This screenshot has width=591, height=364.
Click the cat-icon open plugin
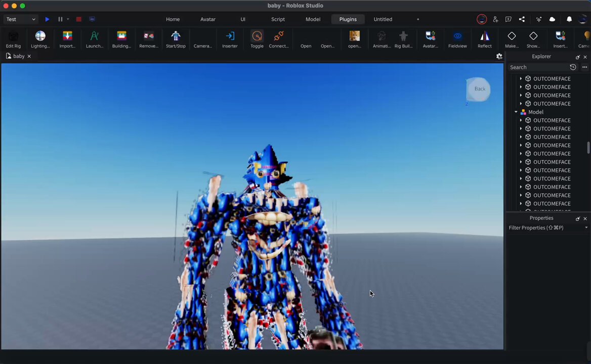[x=354, y=39]
